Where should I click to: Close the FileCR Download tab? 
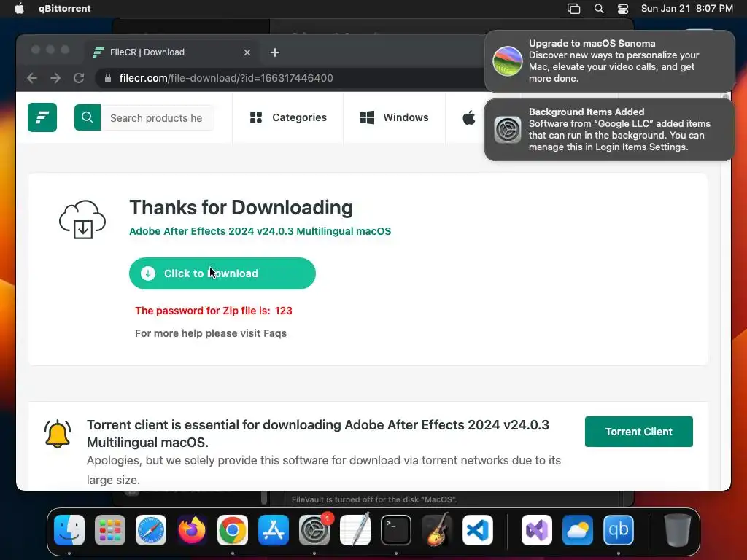[x=247, y=52]
